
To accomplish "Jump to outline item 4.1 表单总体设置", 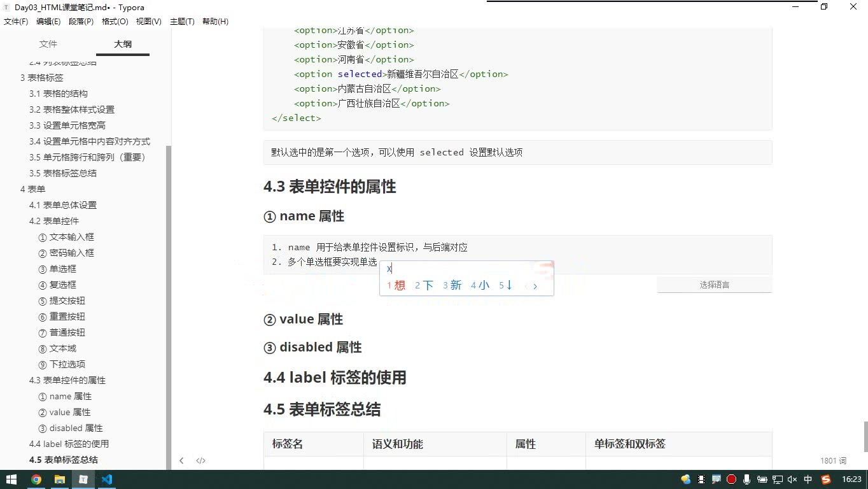I will click(x=63, y=205).
